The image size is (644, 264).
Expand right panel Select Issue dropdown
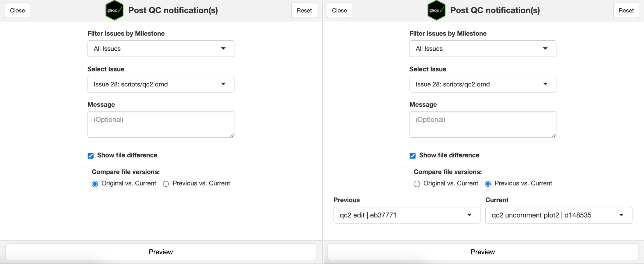coord(483,84)
